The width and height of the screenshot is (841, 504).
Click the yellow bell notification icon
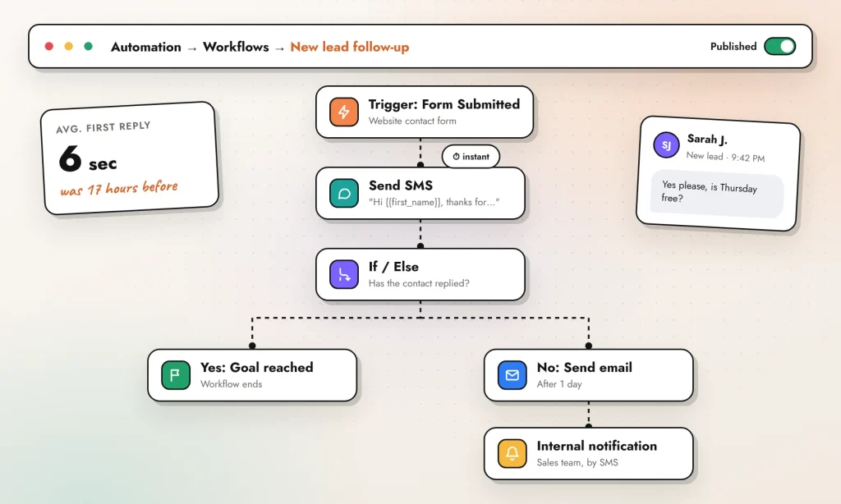tap(512, 454)
